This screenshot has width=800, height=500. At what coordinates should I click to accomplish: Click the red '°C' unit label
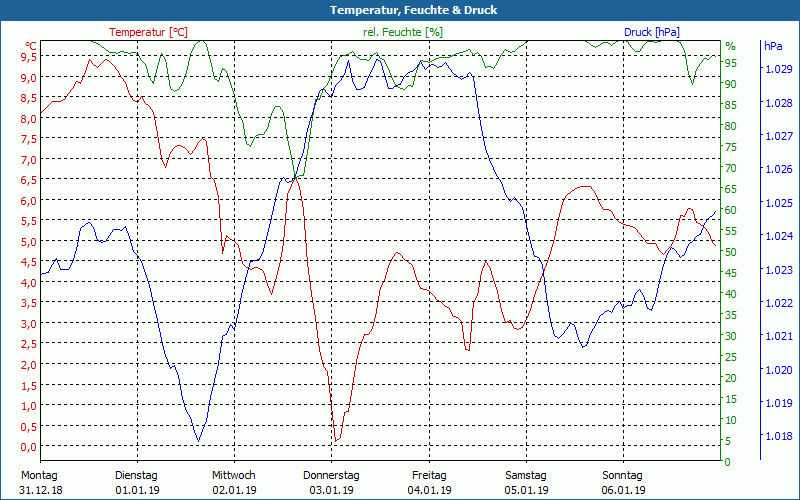[x=31, y=46]
